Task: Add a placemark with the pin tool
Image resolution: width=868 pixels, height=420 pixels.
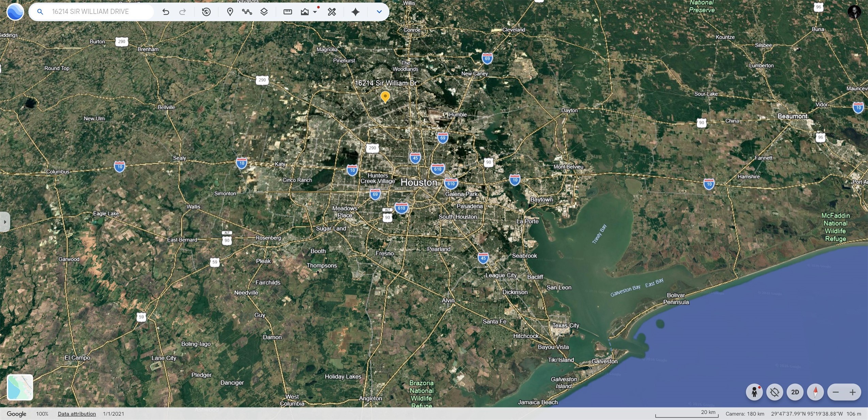Action: (x=230, y=12)
